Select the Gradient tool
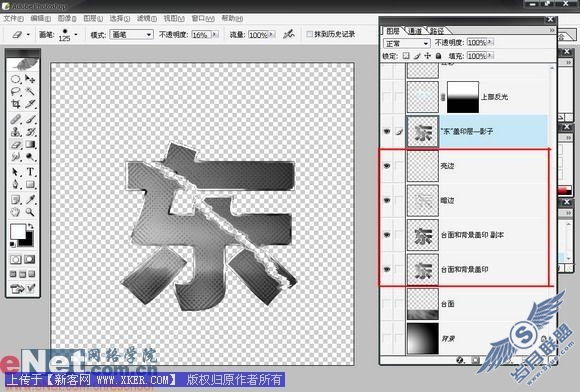This screenshot has width=580, height=392. 30,144
